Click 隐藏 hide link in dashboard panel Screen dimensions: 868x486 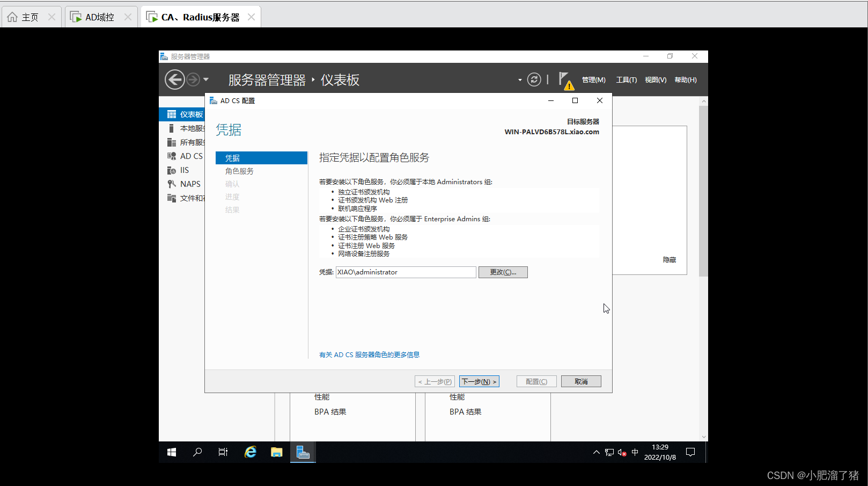coord(670,260)
